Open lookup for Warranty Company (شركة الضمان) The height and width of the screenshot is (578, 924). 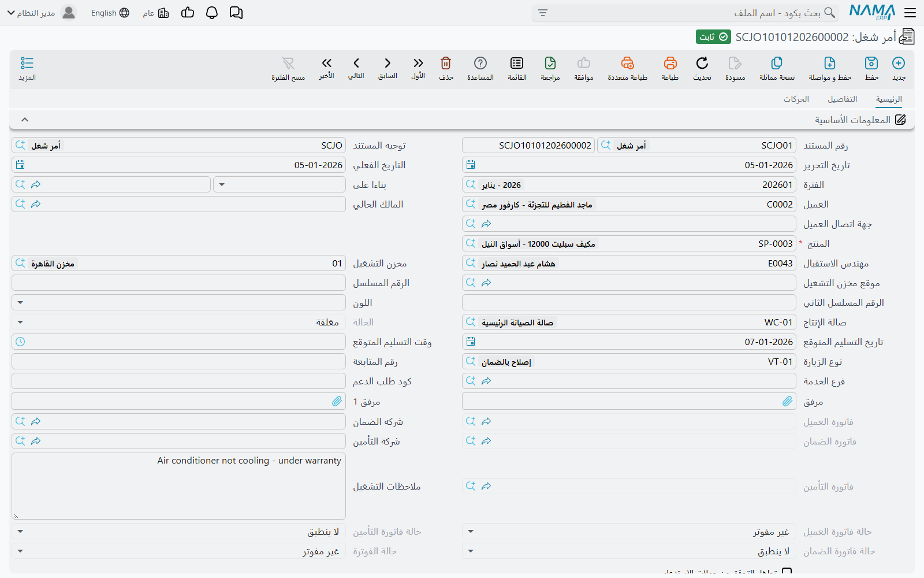20,421
